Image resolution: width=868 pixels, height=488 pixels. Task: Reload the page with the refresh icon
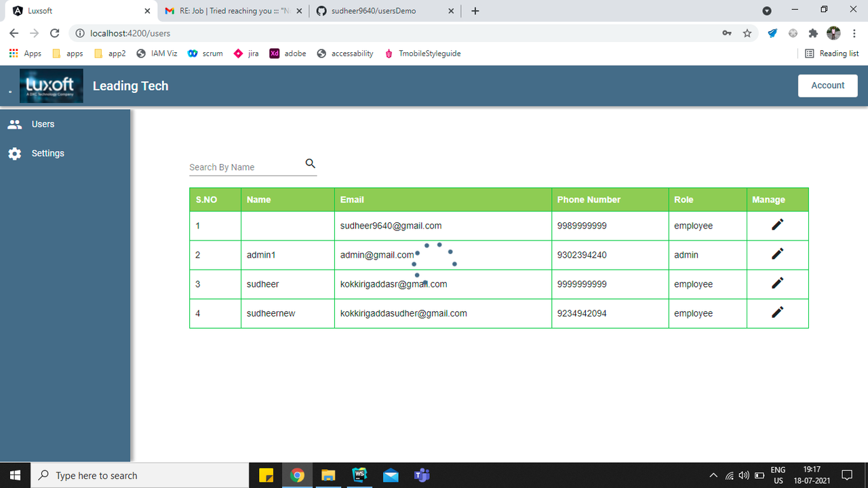point(55,33)
